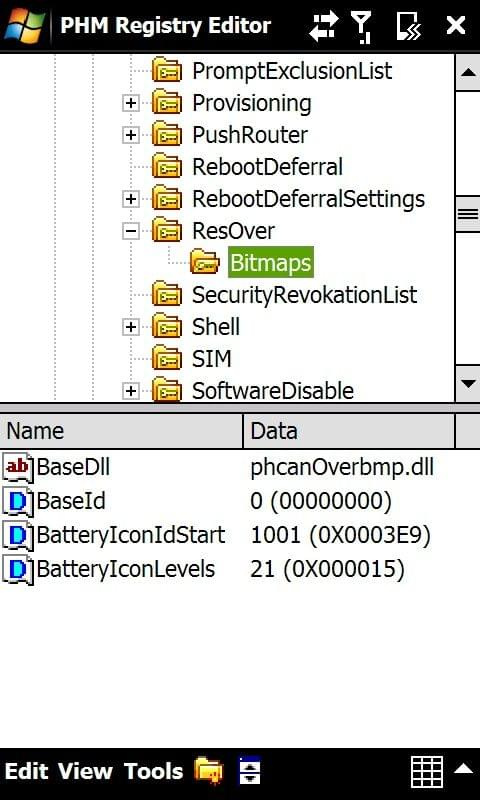Sort values by the Name column header
The height and width of the screenshot is (800, 480).
coord(121,431)
